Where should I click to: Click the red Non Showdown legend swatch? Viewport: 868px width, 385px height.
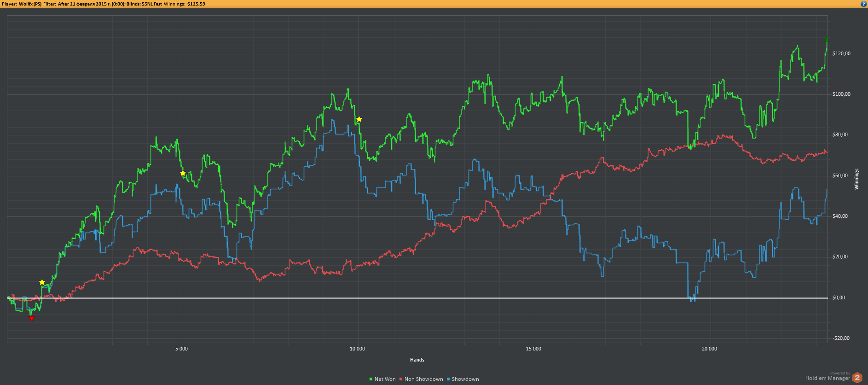(x=401, y=379)
